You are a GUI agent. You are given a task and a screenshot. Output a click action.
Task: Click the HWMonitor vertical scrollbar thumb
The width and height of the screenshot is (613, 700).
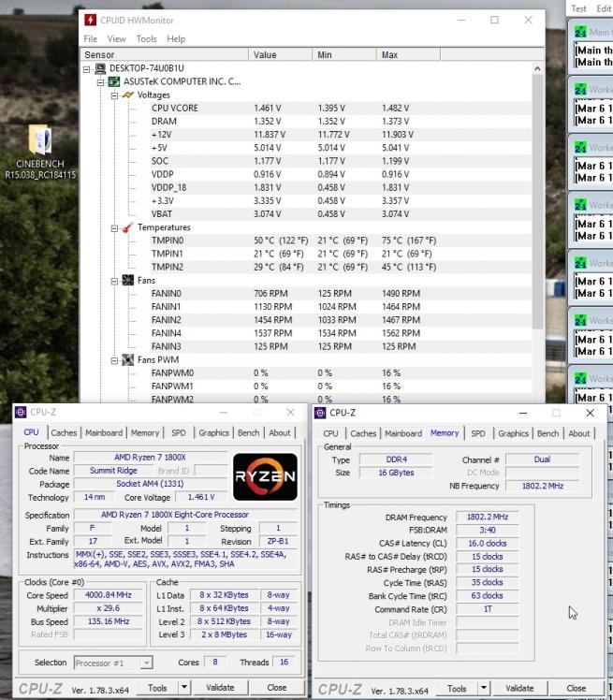click(x=537, y=201)
